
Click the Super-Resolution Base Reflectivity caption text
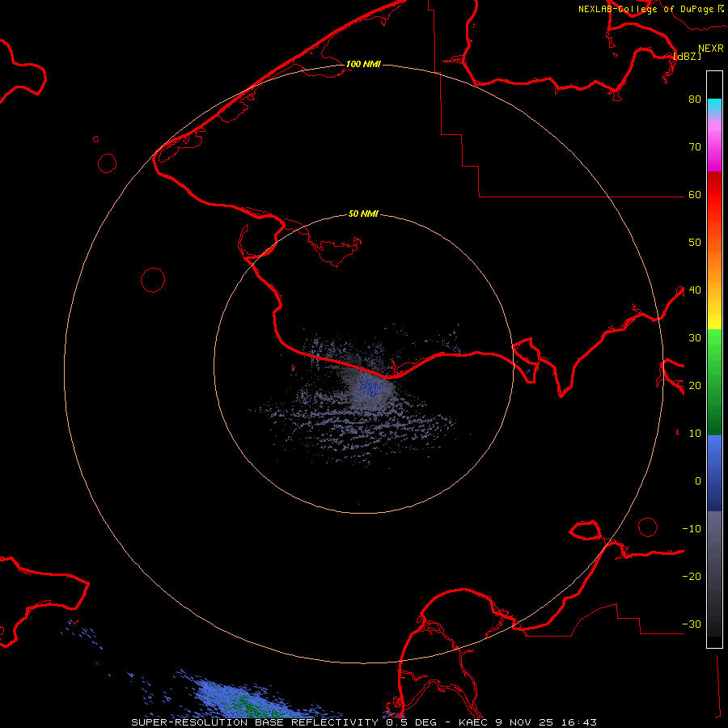(x=255, y=722)
